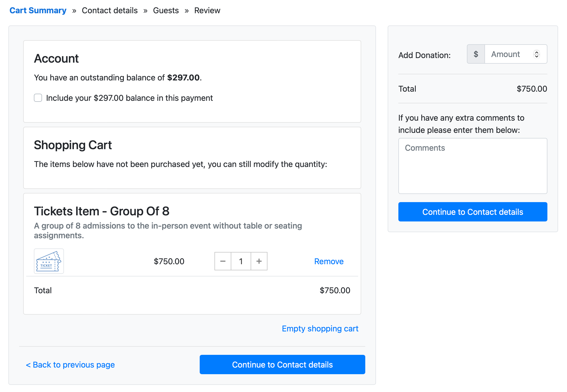The image size is (567, 392).
Task: Decrease ticket quantity with minus button
Action: tap(223, 261)
